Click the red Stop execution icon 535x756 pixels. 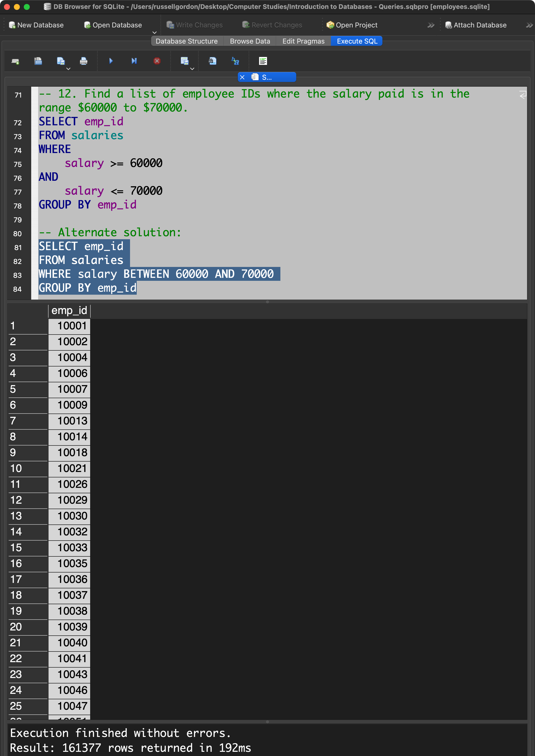157,61
